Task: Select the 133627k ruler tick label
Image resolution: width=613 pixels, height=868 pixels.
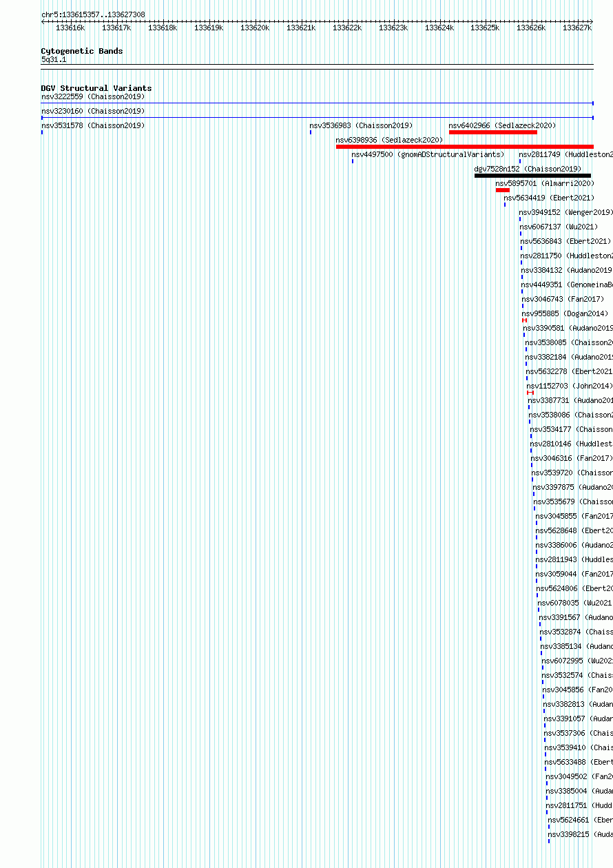Action: pyautogui.click(x=577, y=28)
